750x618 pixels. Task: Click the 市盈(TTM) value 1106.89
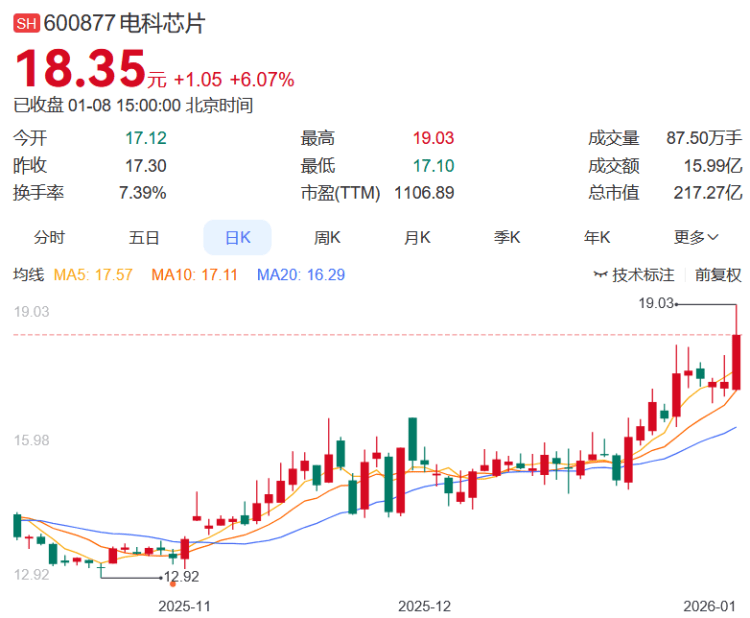(x=424, y=193)
